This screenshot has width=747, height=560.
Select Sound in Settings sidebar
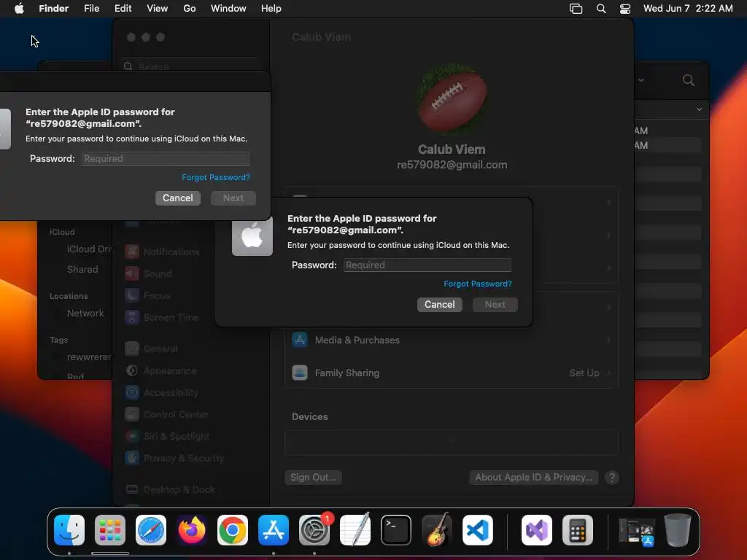click(x=147, y=274)
